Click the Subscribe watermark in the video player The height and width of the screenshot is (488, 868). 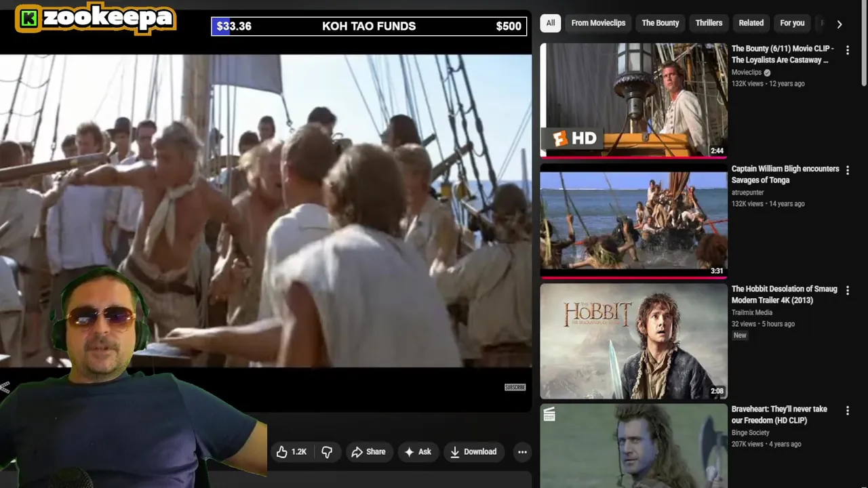coord(515,387)
